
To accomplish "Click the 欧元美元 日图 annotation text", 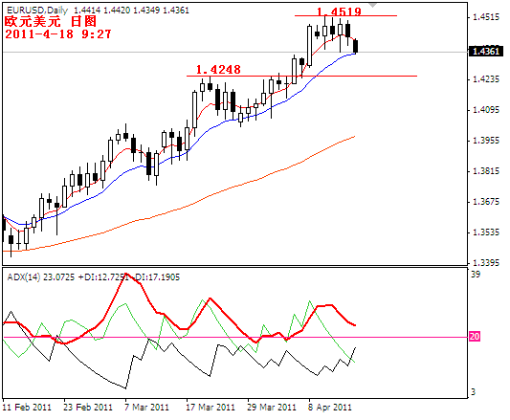I will pos(51,21).
